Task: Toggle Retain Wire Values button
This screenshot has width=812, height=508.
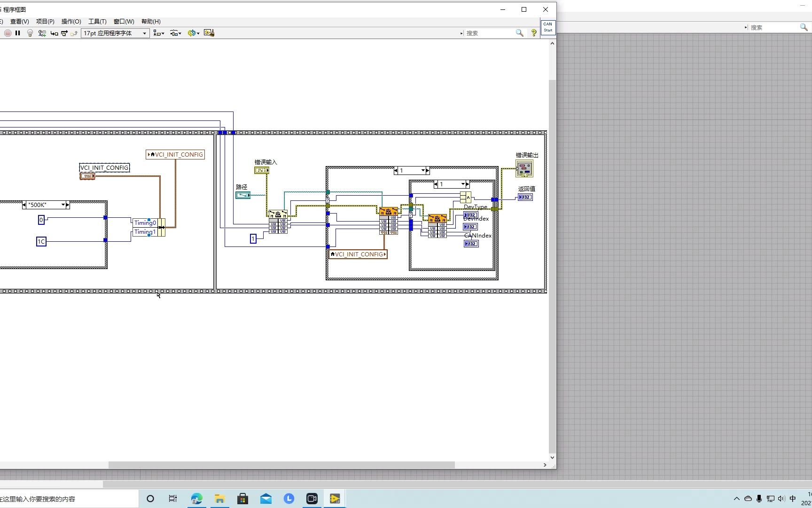Action: click(42, 33)
